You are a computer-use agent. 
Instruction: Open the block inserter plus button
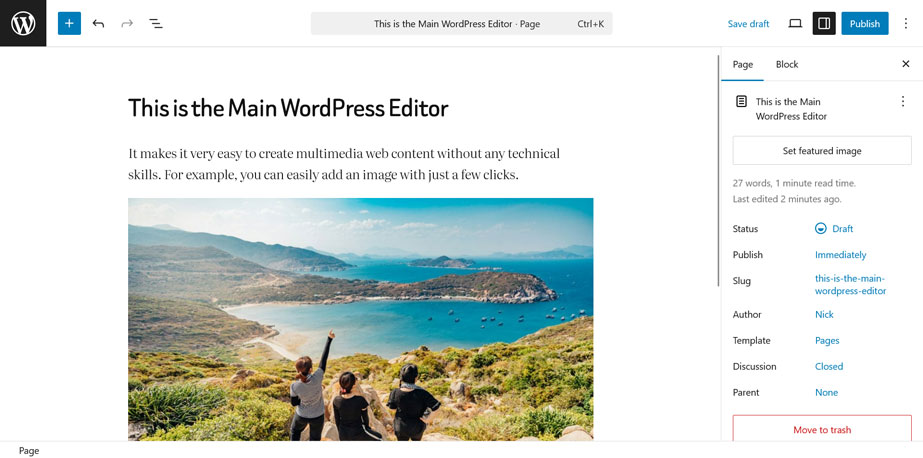[x=69, y=24]
